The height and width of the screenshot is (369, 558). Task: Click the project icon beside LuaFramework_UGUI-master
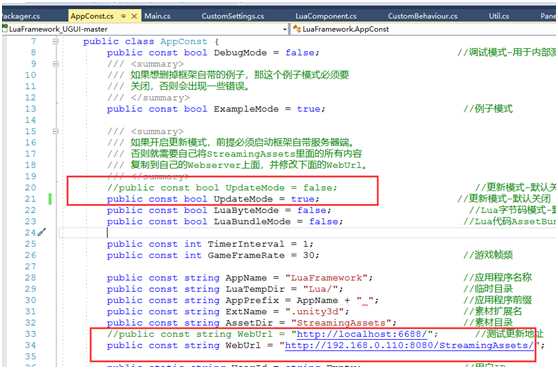[x=5, y=29]
